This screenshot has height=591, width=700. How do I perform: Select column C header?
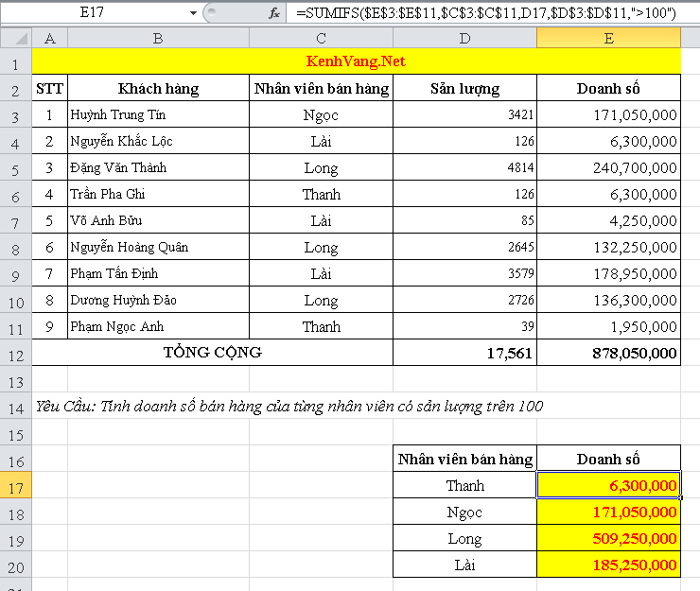tap(321, 39)
